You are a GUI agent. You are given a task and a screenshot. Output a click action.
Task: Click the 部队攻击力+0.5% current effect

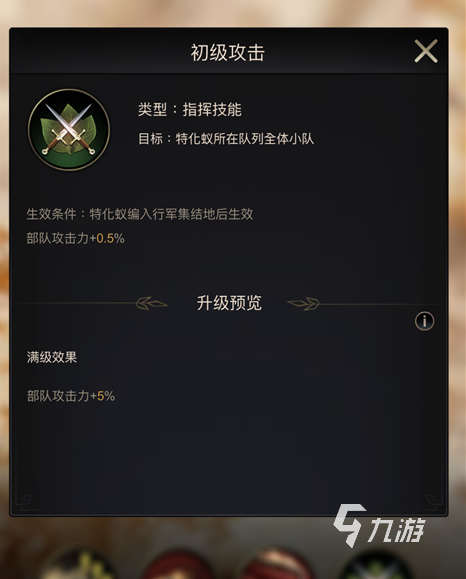[x=75, y=238]
